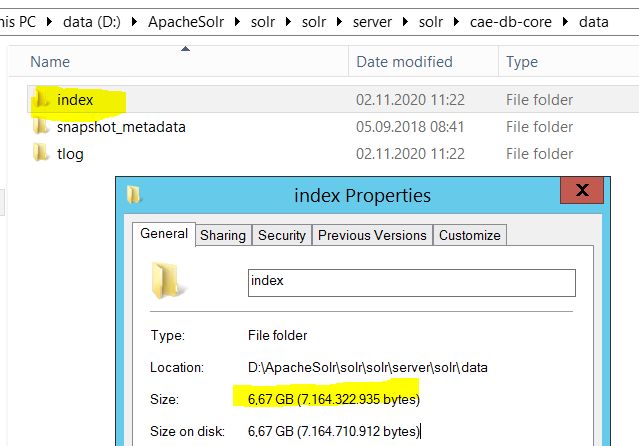Click File folder type of tlog row
Viewport: 639px width, 446px height.
pyautogui.click(x=539, y=154)
